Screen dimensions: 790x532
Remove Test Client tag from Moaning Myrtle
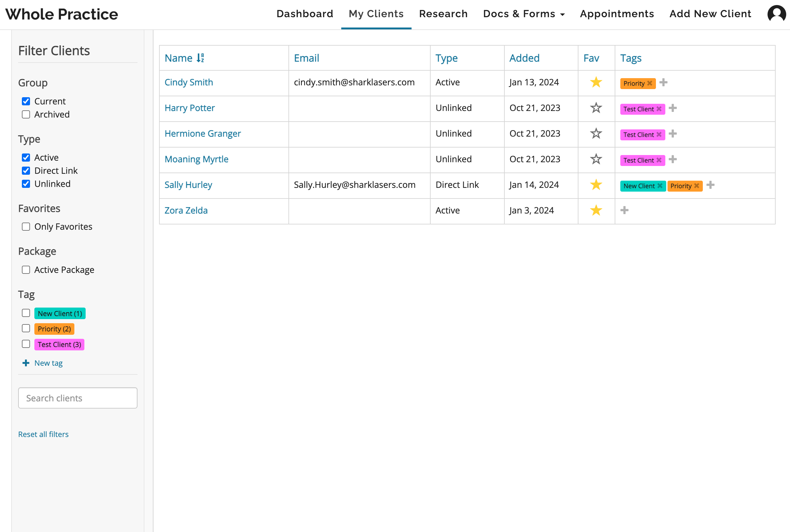coord(659,160)
